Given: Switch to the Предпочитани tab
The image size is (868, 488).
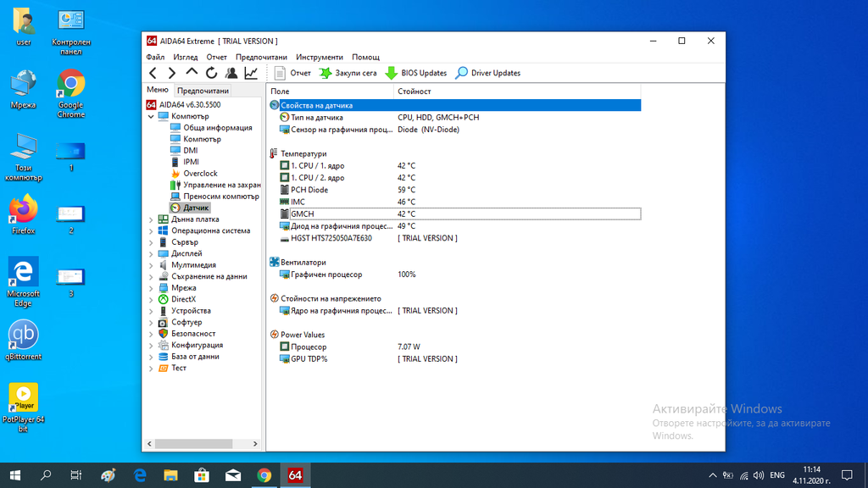Looking at the screenshot, I should click(x=203, y=91).
